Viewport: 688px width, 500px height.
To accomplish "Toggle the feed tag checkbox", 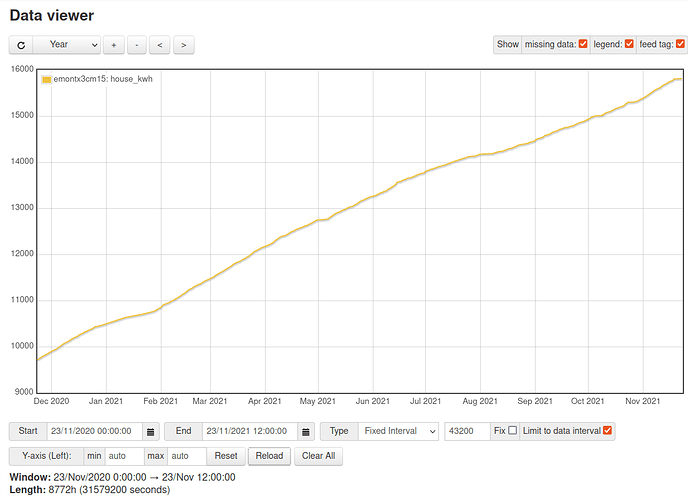I will [x=680, y=44].
